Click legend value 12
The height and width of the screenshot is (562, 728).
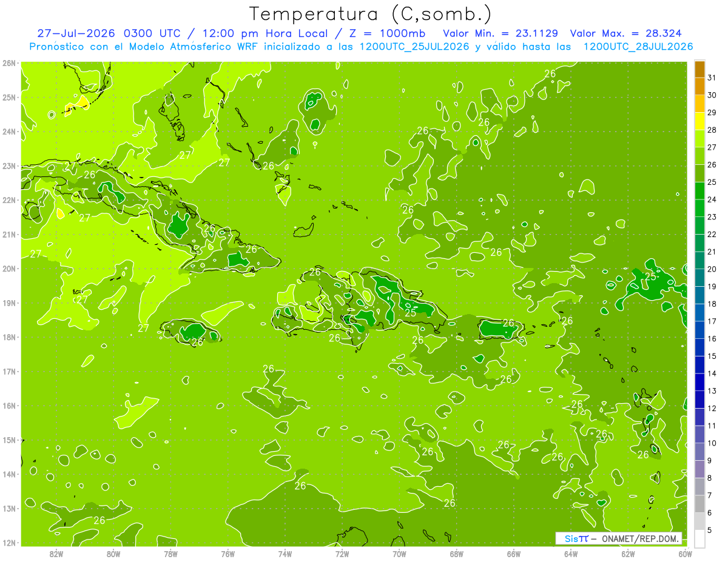[x=712, y=408]
